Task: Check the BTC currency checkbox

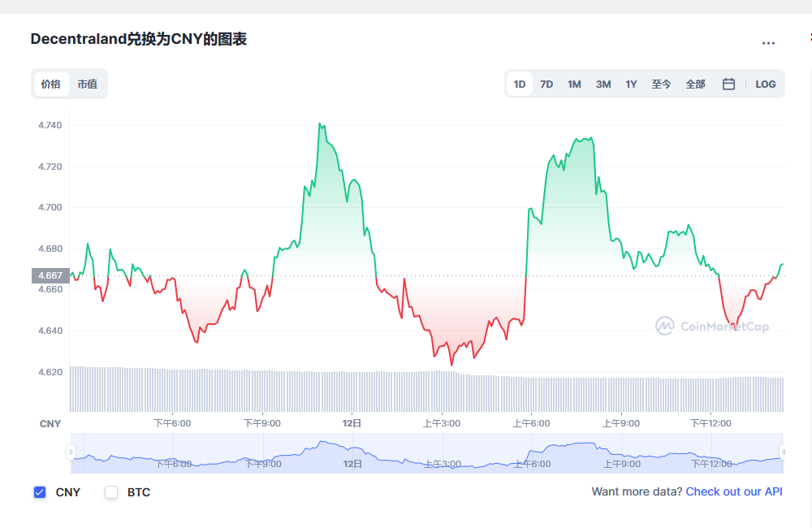Action: pos(111,492)
